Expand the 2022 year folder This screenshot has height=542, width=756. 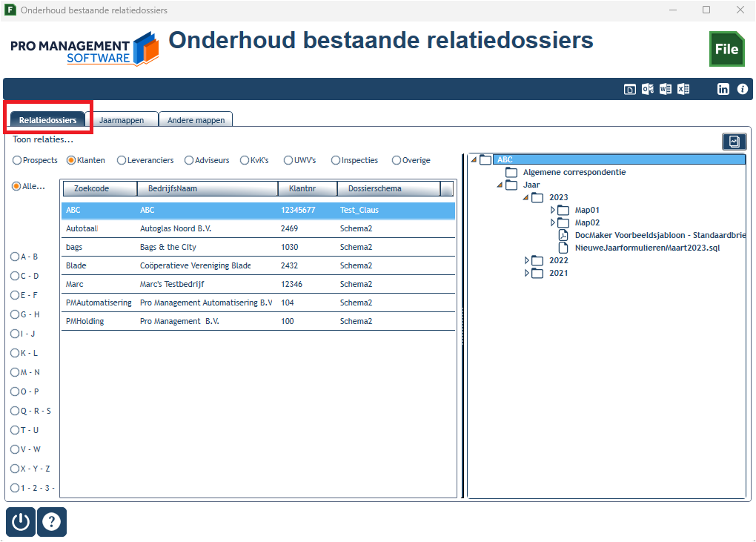tap(527, 260)
